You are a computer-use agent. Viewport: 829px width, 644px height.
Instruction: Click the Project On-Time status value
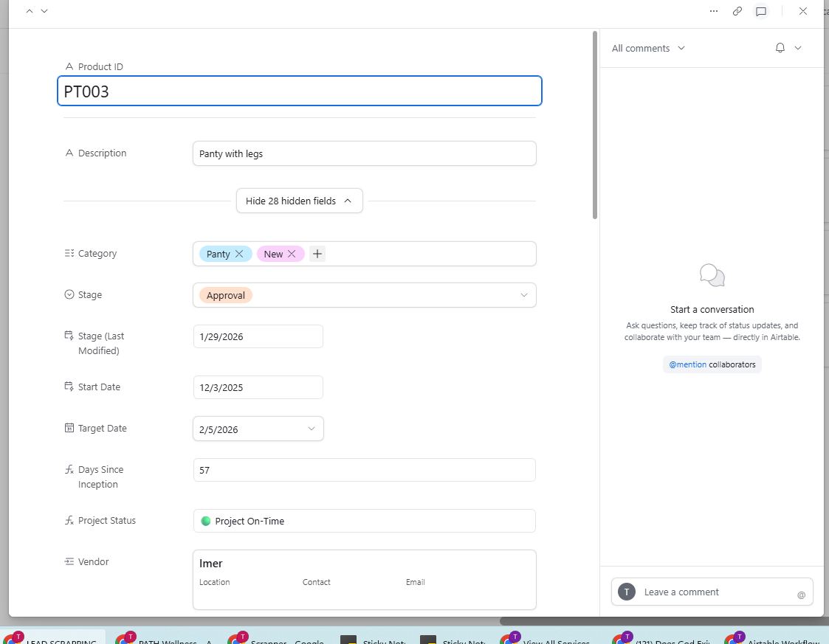click(364, 521)
